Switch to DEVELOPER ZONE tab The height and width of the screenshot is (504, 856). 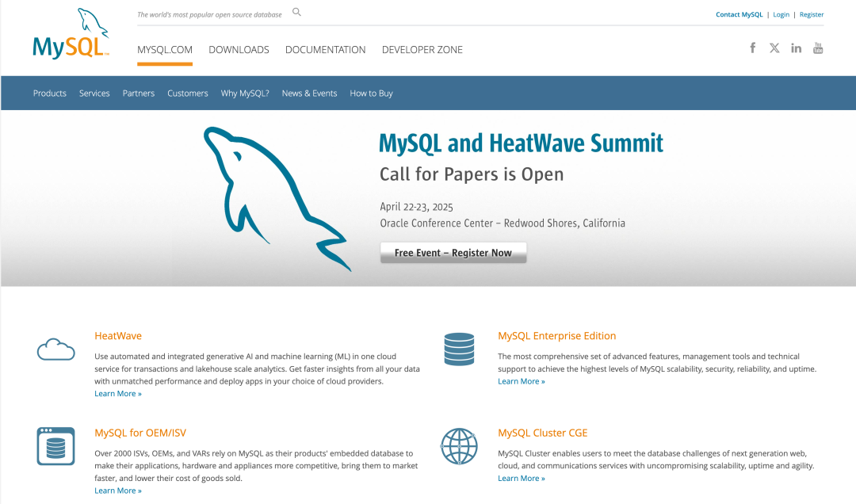pyautogui.click(x=422, y=50)
